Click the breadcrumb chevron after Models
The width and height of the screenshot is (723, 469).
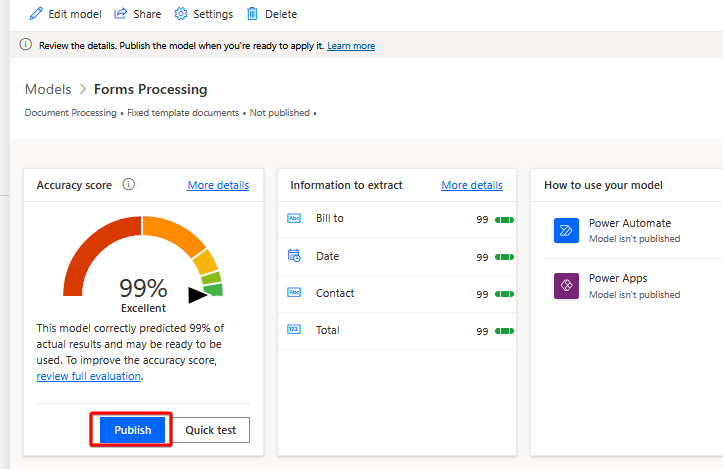click(83, 89)
